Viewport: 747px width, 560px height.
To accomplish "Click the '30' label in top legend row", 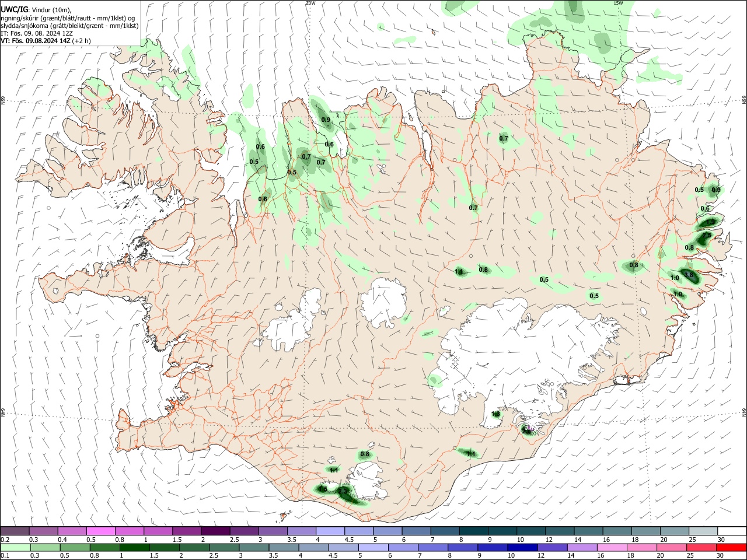I will click(721, 540).
